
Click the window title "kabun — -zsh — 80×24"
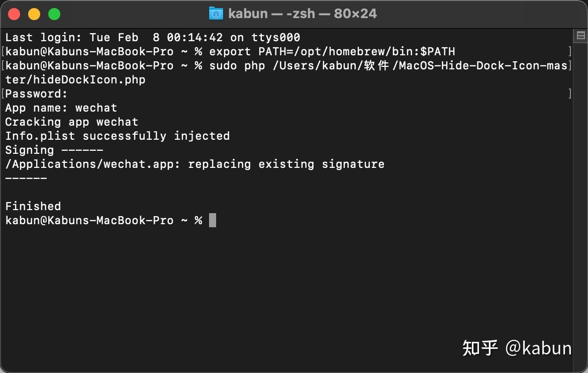[x=302, y=14]
